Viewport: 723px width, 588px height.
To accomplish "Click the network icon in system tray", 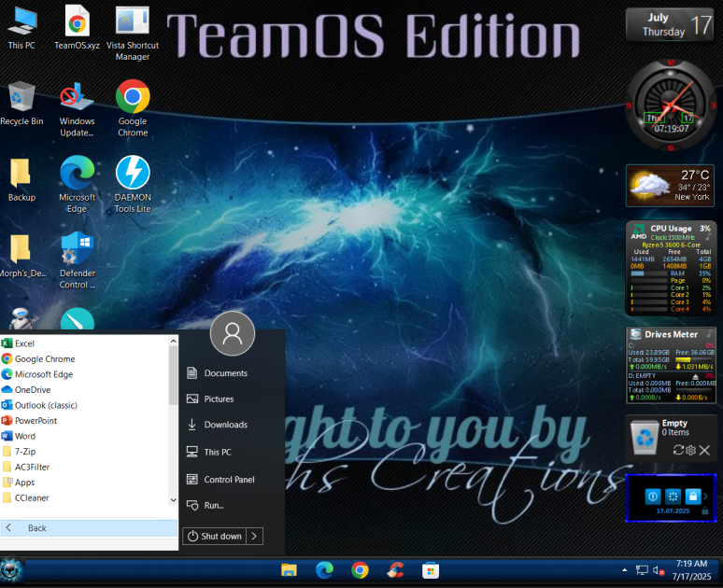I will point(642,570).
